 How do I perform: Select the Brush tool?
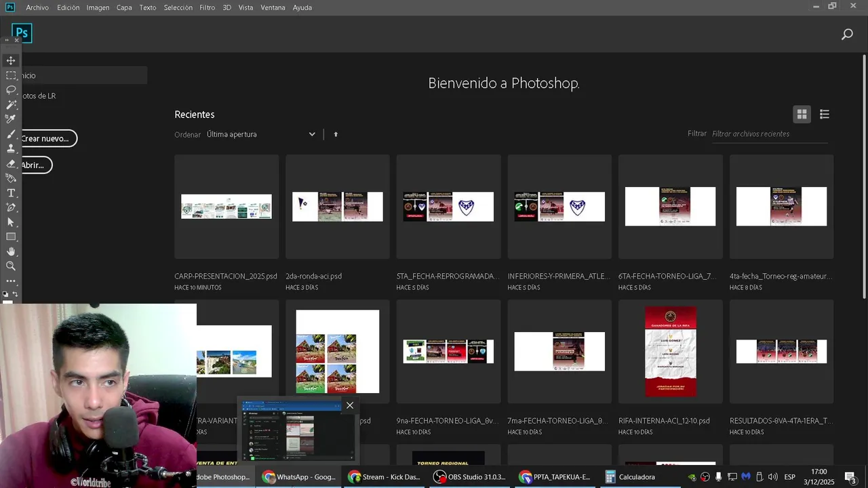point(11,134)
